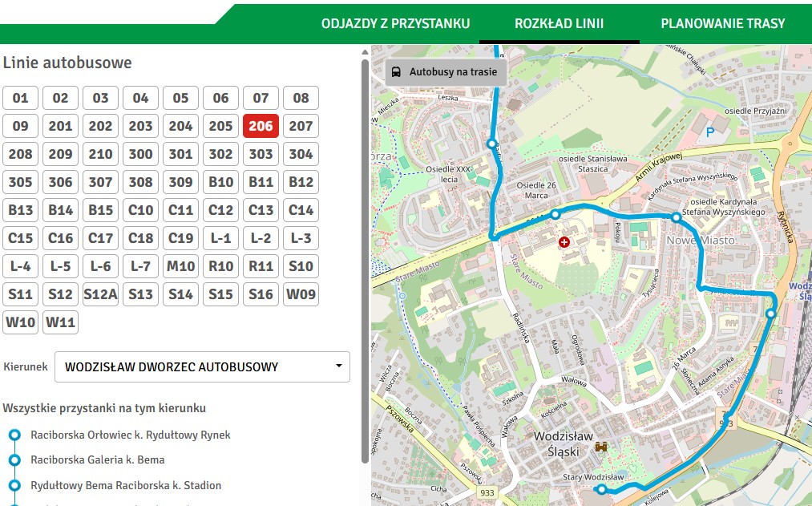Show Autobusy na trasie on map
Viewport: 812px width, 506px height.
pyautogui.click(x=445, y=72)
